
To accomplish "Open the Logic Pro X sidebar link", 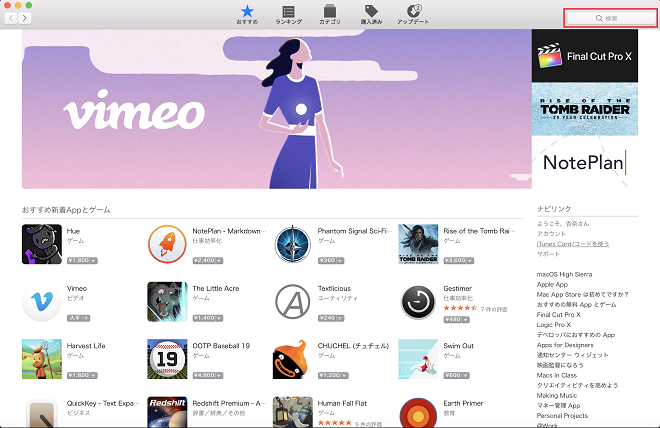I will [x=554, y=324].
